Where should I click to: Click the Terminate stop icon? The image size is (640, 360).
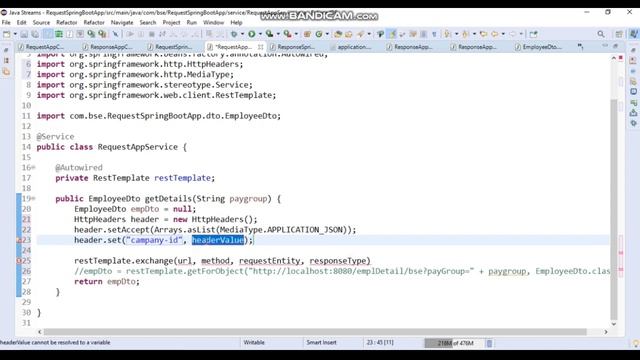pos(151,34)
